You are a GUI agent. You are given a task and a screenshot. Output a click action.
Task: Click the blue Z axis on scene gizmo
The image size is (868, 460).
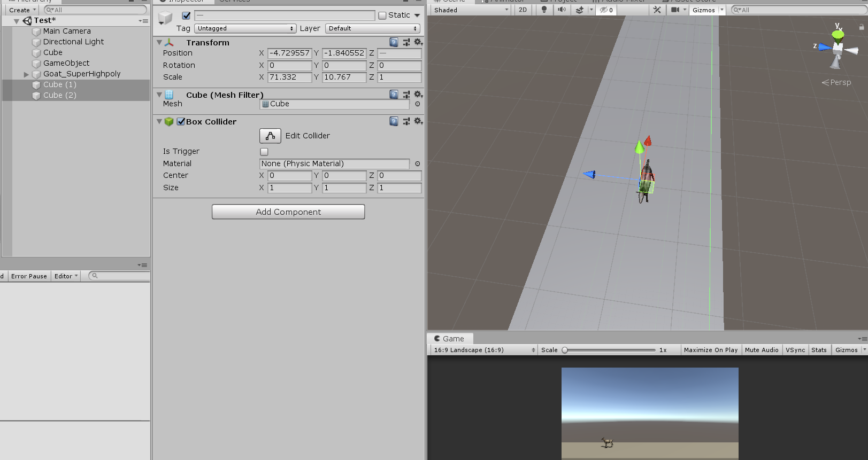pos(825,47)
